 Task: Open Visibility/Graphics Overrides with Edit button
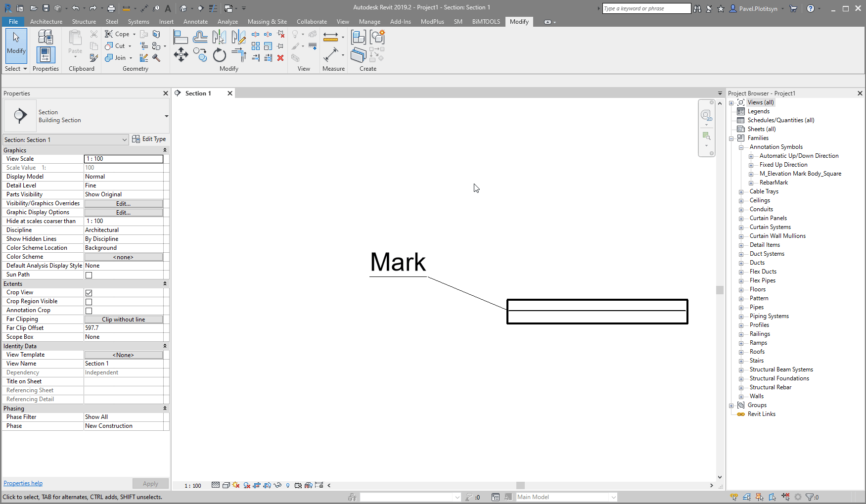coord(123,203)
